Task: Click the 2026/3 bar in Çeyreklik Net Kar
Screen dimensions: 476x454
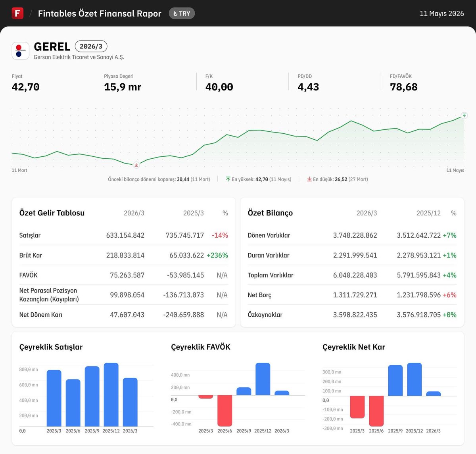Action: 434,394
